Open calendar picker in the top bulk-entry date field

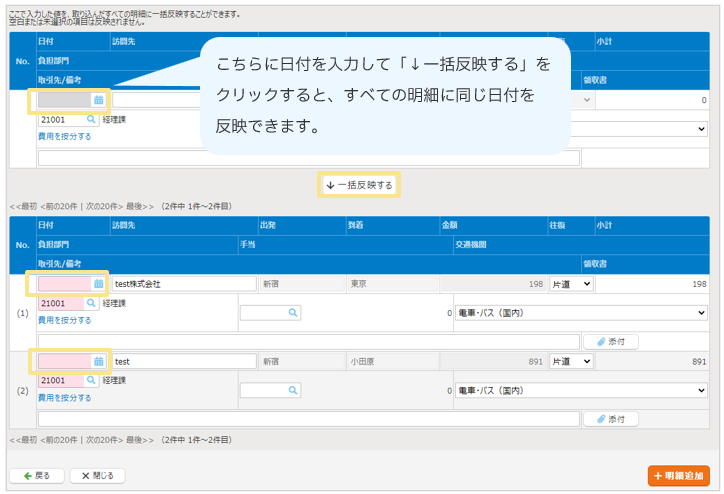pyautogui.click(x=98, y=100)
